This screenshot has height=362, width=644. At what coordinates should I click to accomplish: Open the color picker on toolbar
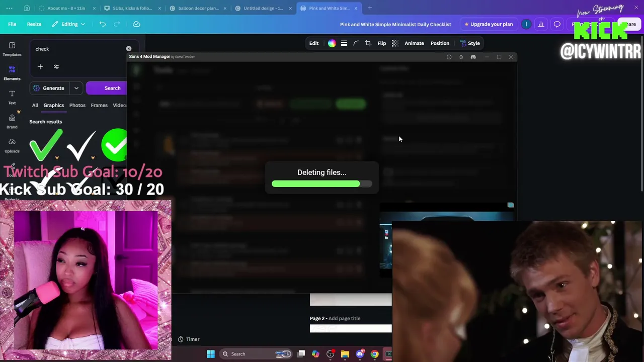pos(332,43)
